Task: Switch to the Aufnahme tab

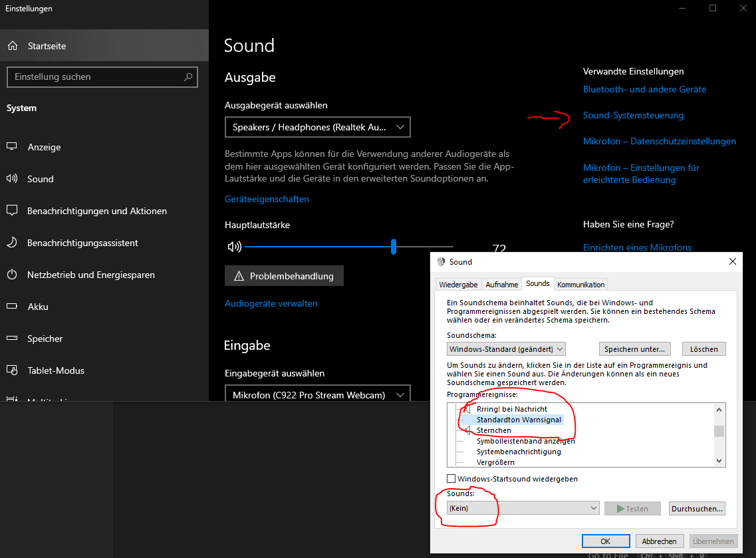Action: [x=501, y=284]
